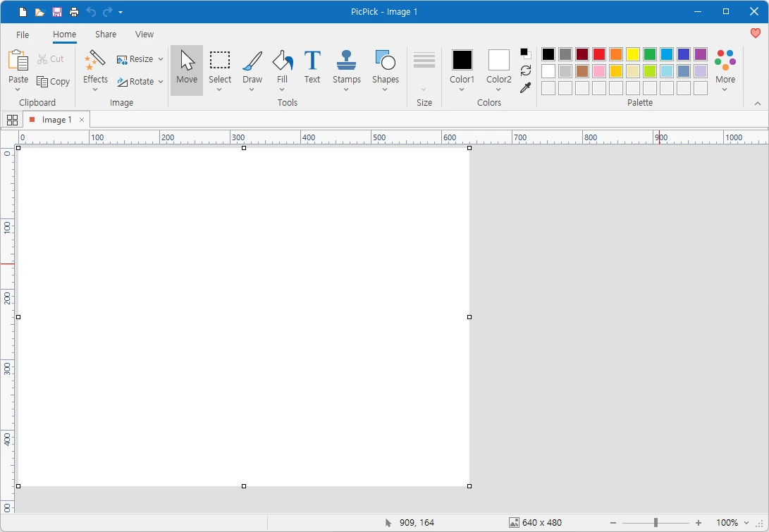Viewport: 769px width, 532px height.
Task: Select the Text tool
Action: (312, 64)
